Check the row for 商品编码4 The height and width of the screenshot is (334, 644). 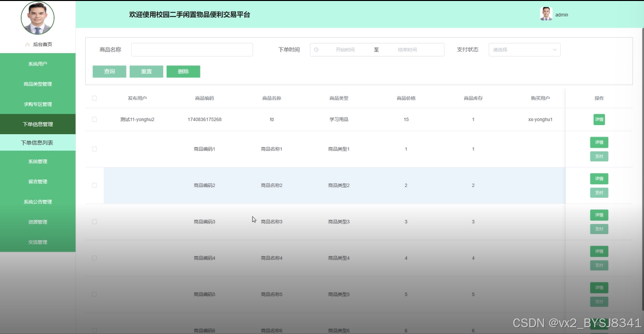(x=94, y=258)
